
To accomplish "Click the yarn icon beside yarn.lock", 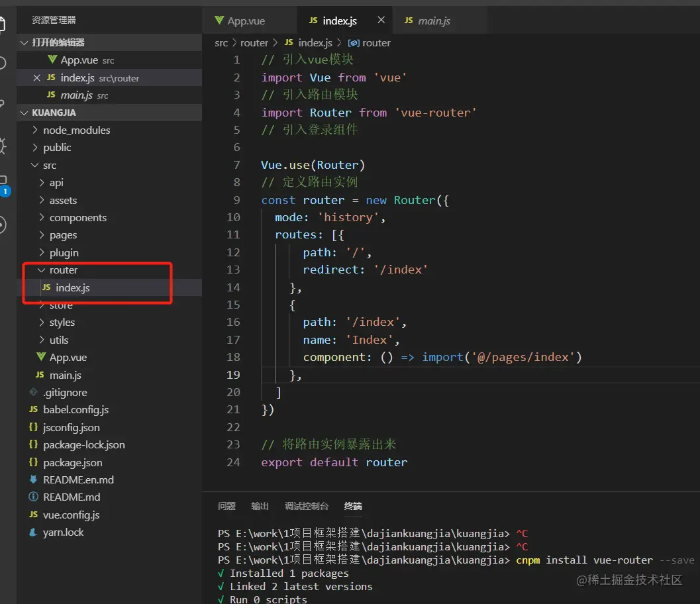I will [33, 532].
